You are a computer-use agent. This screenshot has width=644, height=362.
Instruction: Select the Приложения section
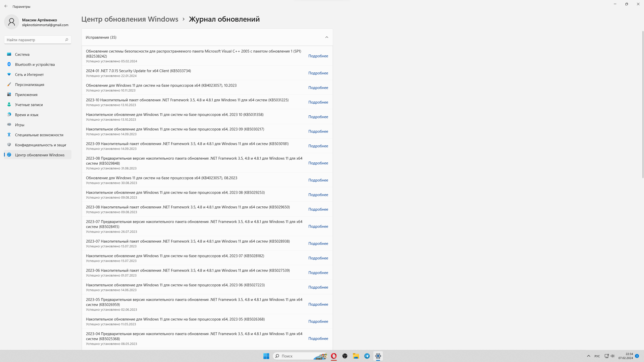point(38,95)
